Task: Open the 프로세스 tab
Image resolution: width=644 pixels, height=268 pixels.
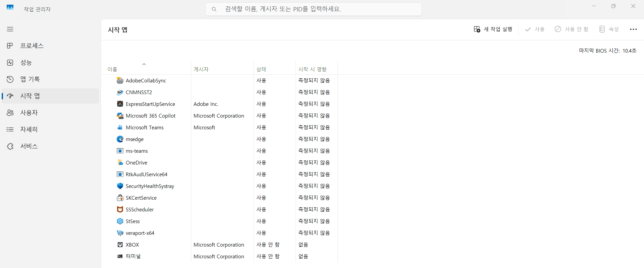Action: [50, 46]
